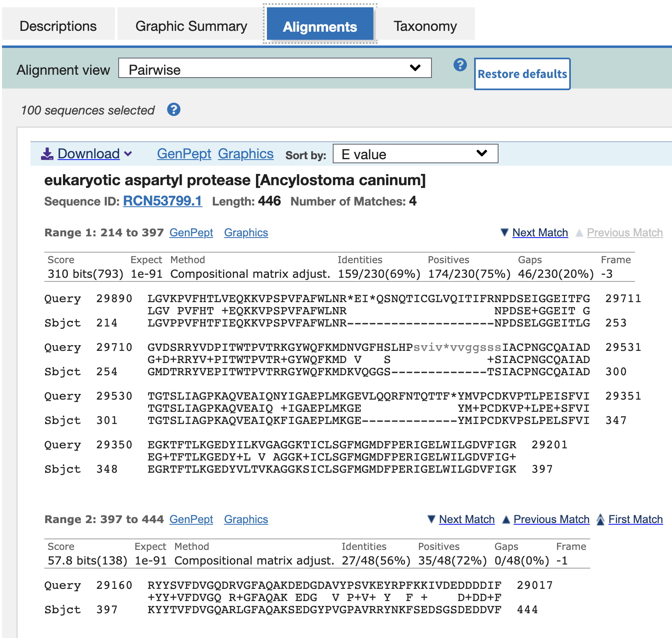Click the Download arrow icon
The height and width of the screenshot is (638, 672).
point(47,154)
